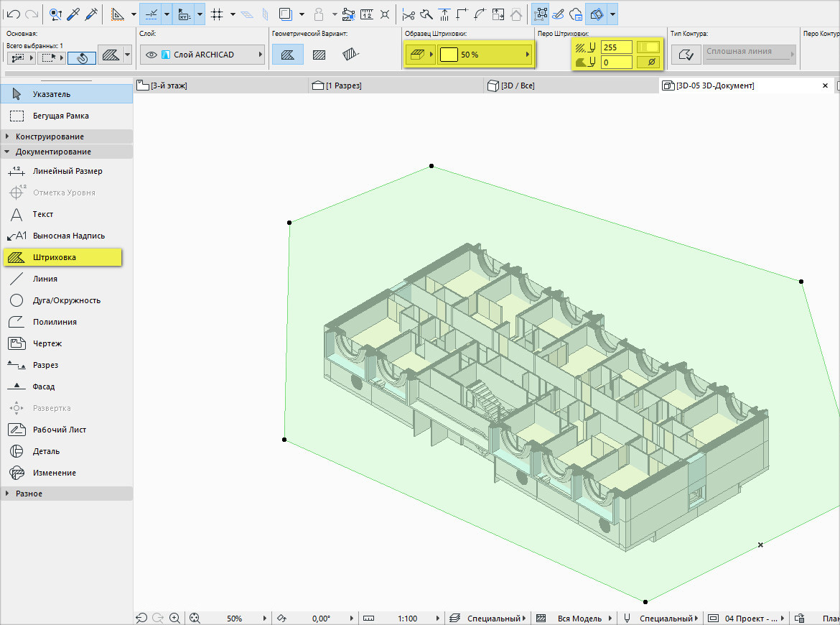Click the Вся Модель status bar button

pyautogui.click(x=578, y=618)
